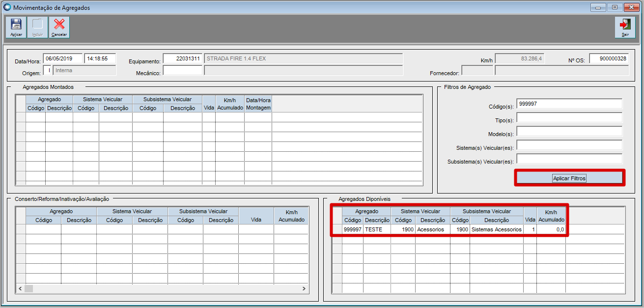Click the app icon in the title bar

[x=7, y=8]
